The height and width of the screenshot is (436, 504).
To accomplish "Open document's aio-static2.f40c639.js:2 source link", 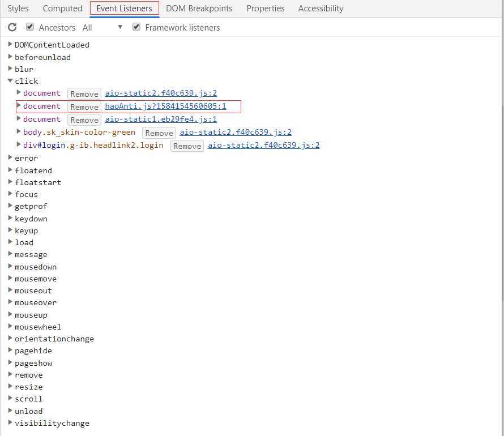I will (161, 93).
